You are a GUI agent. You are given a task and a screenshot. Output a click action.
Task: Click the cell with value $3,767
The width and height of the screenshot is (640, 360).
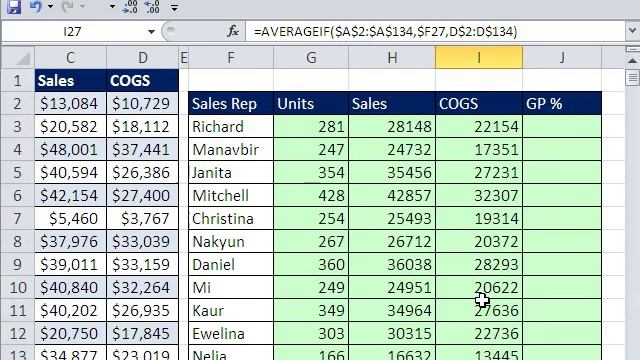(142, 218)
